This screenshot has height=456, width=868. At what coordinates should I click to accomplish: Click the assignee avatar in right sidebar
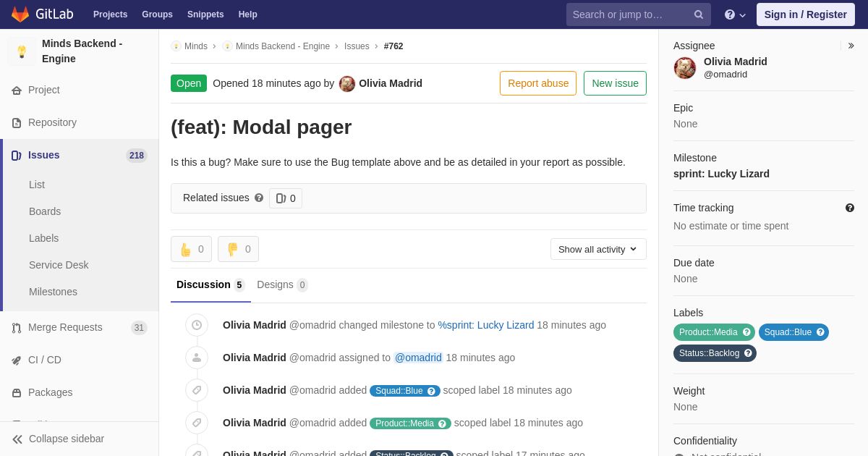point(685,68)
